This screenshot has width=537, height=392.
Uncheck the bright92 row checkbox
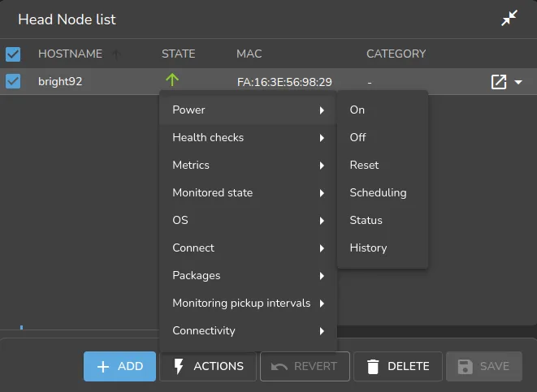[x=13, y=81]
